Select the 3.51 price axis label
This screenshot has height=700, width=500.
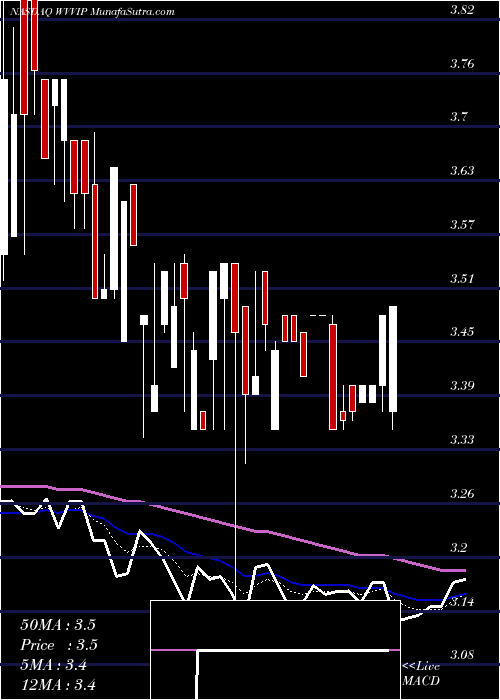[x=461, y=279]
